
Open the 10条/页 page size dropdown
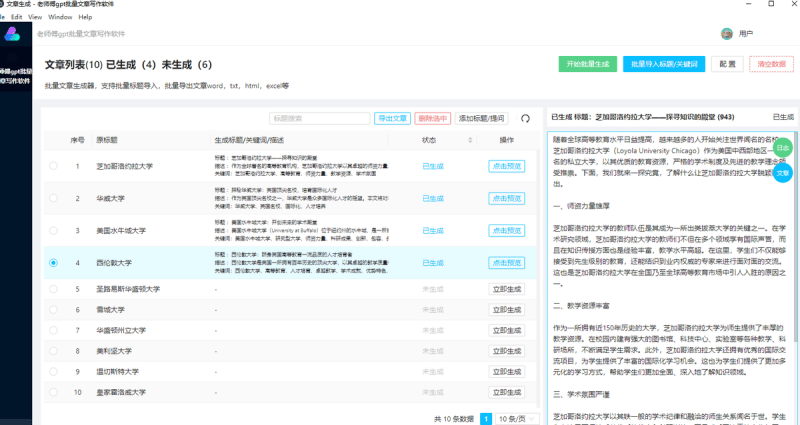pos(517,419)
